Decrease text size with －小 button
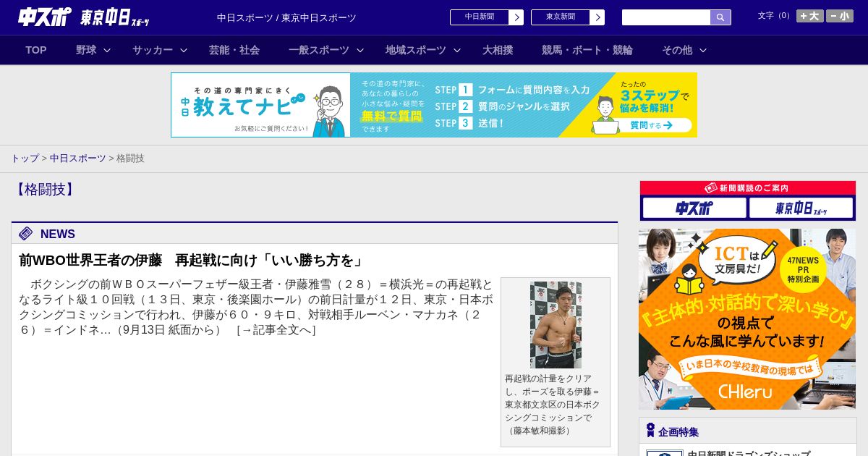 (840, 16)
